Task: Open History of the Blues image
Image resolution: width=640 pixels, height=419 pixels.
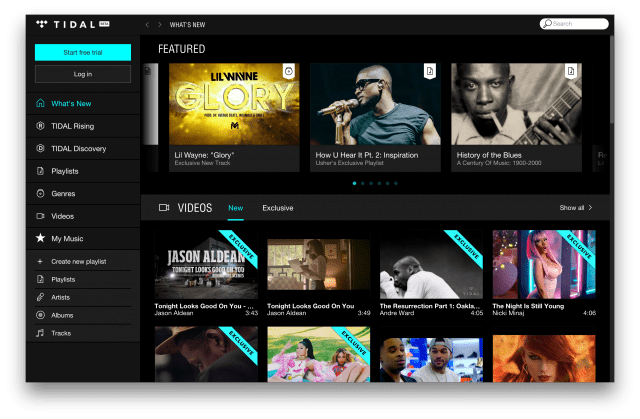Action: 516,104
